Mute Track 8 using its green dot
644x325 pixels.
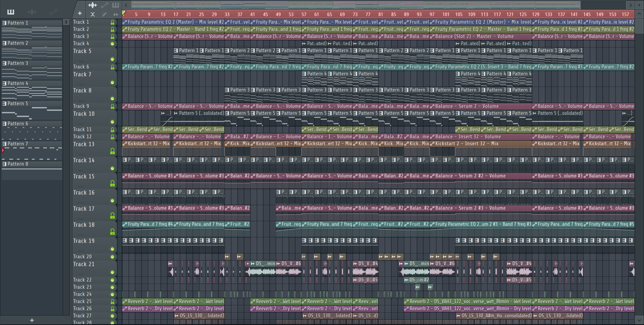point(112,98)
